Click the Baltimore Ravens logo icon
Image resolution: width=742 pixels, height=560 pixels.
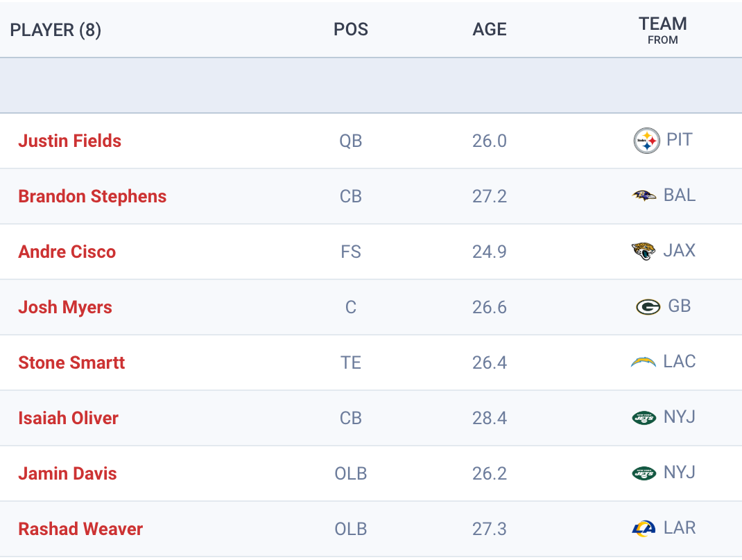644,195
